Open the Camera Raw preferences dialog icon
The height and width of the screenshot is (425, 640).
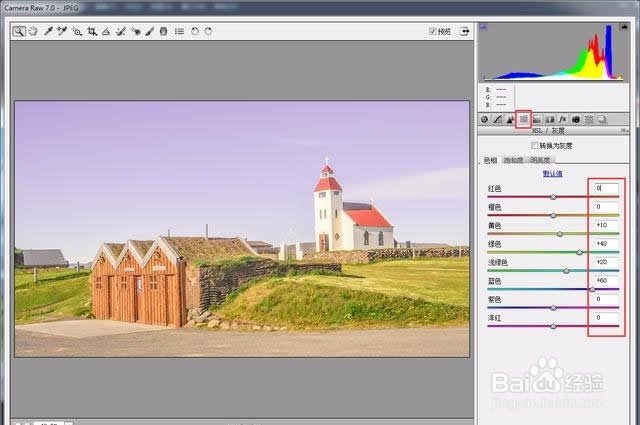coord(179,31)
